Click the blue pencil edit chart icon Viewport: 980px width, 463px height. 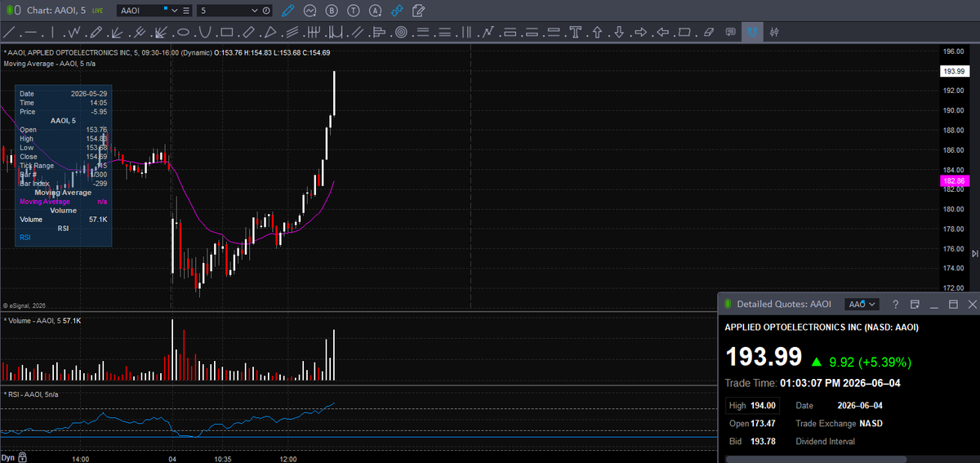point(287,11)
